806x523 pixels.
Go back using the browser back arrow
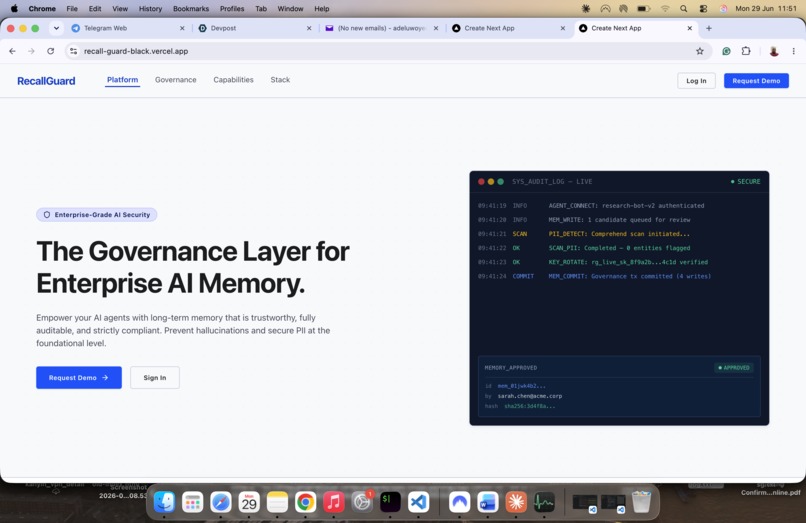(x=12, y=51)
